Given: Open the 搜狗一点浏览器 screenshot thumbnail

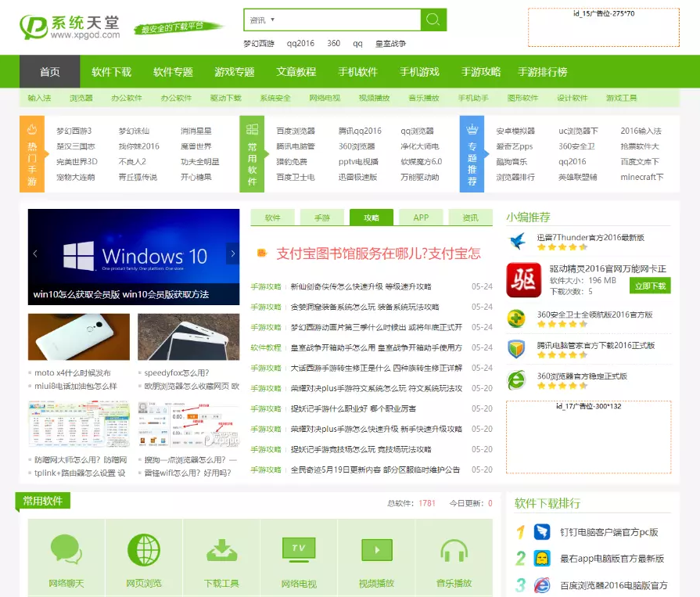Looking at the screenshot, I should [x=188, y=424].
